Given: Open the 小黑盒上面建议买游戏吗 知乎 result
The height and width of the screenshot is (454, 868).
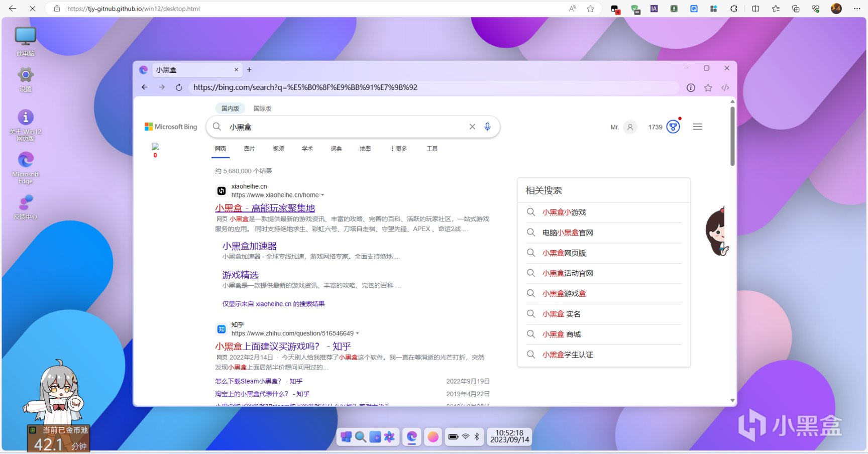Looking at the screenshot, I should pos(283,347).
